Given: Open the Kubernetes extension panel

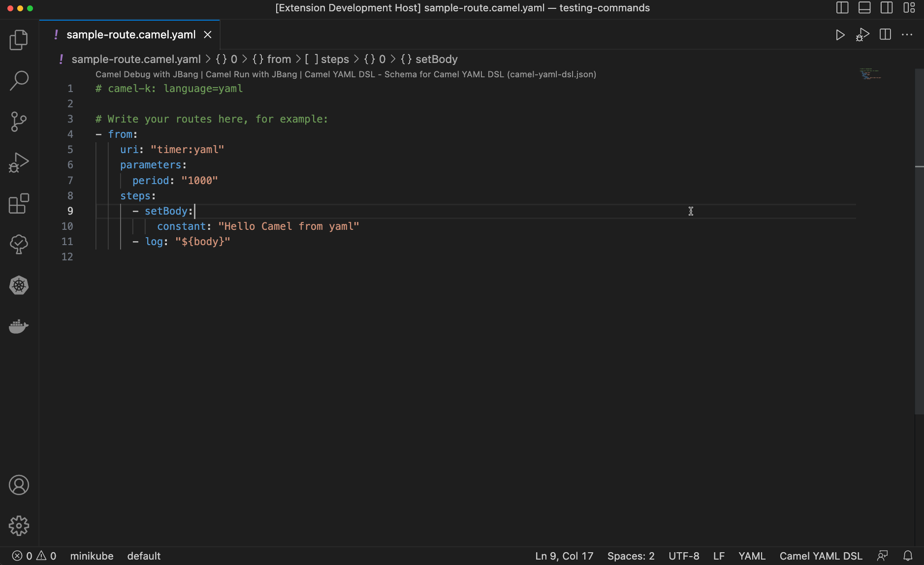Looking at the screenshot, I should [19, 285].
